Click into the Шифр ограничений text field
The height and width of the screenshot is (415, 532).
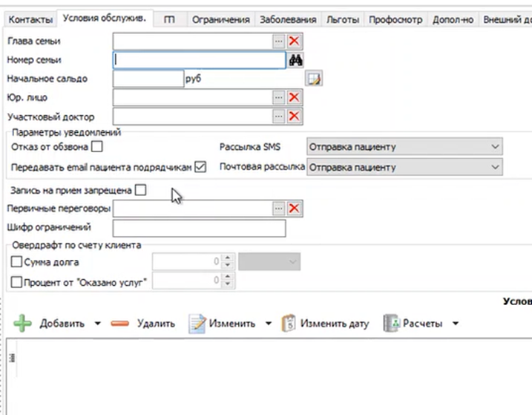(198, 228)
